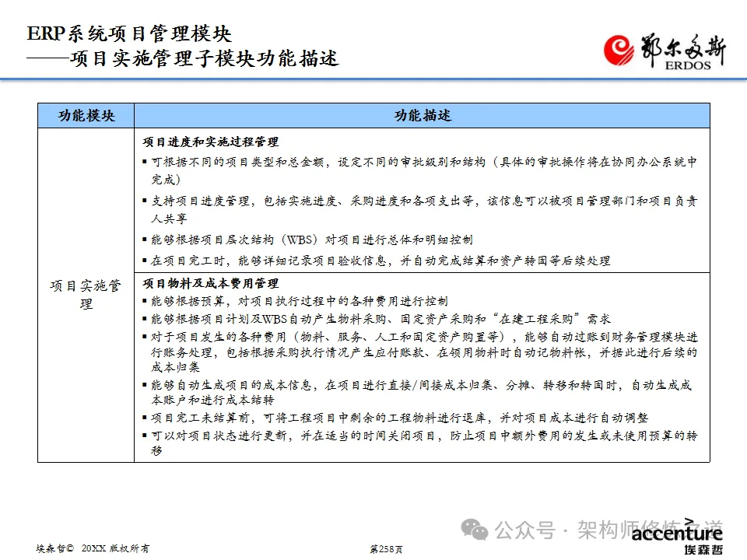Select the subtitle '项目实施管理子模块功能描述'
Screen dimensions: 747x560
click(205, 58)
